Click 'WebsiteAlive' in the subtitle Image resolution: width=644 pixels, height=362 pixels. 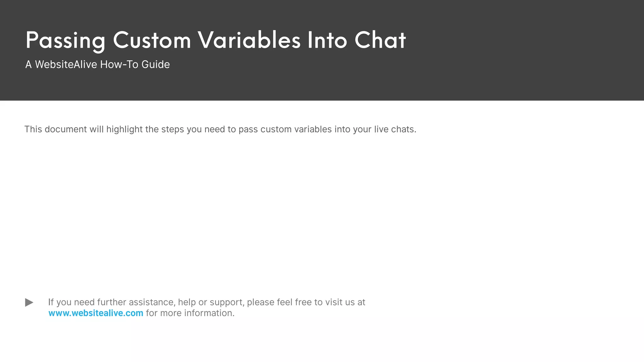pyautogui.click(x=66, y=64)
